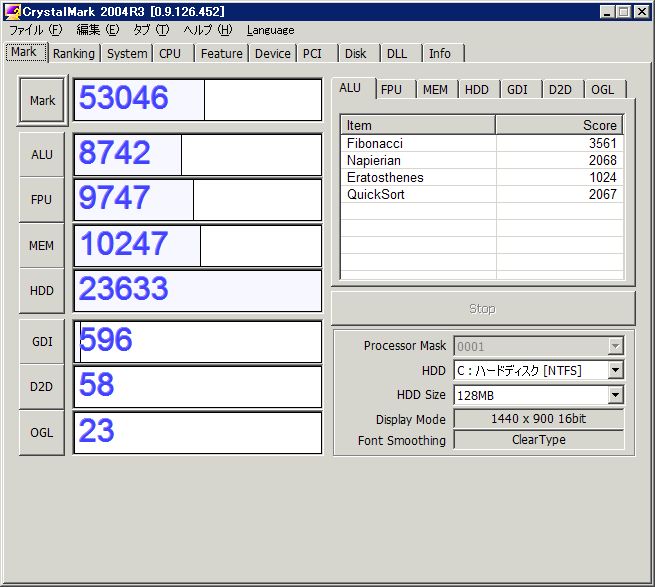Click the HDD score 23633 bar

click(x=198, y=291)
